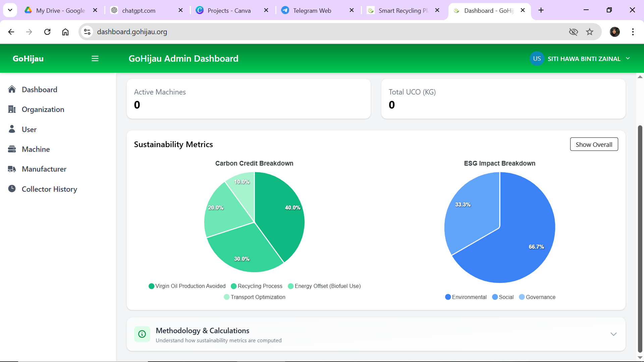Viewport: 644px width, 362px height.
Task: Switch to the Telegram Web tab
Action: [312, 10]
